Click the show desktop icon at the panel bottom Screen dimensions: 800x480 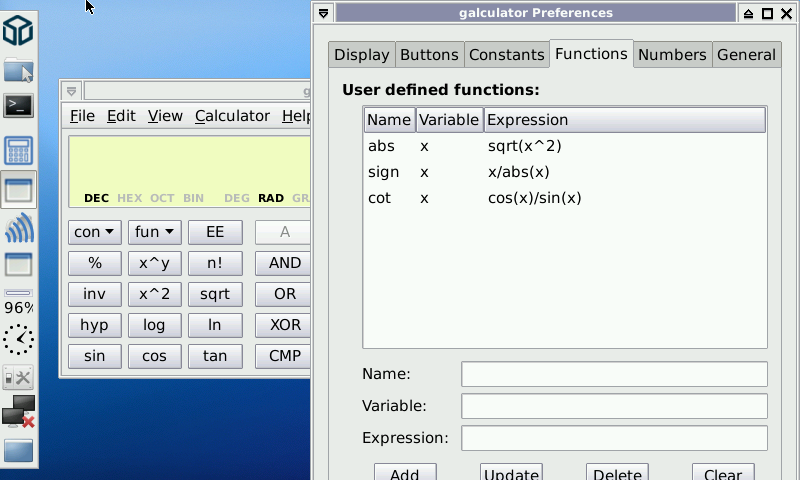pos(18,451)
